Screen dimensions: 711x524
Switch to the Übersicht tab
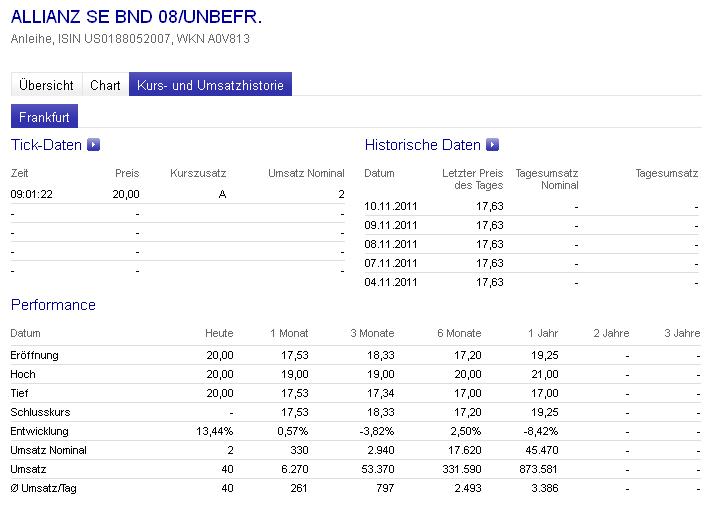click(x=46, y=85)
